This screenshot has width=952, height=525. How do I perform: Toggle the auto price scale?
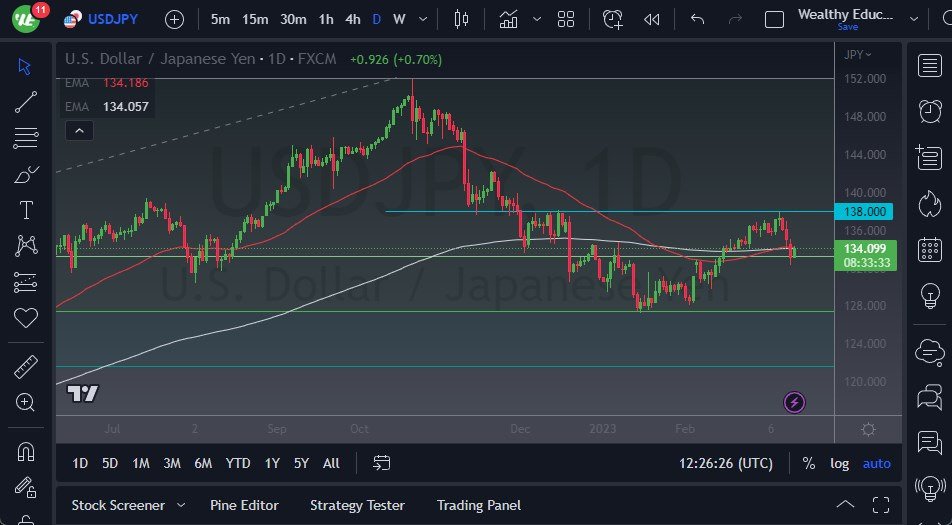coord(876,463)
